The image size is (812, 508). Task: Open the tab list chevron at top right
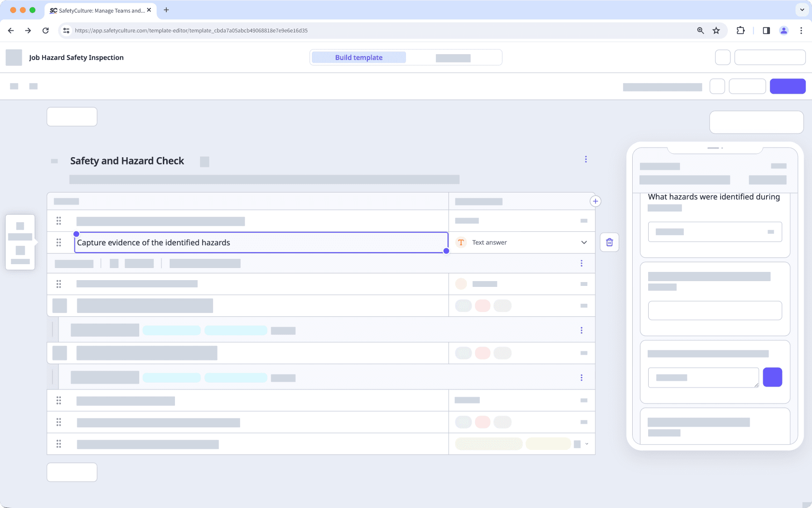[801, 10]
